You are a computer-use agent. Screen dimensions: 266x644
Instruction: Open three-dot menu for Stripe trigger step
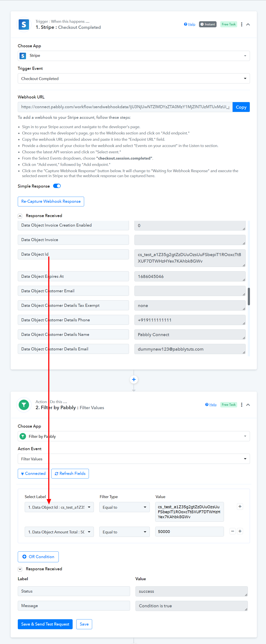tap(242, 24)
